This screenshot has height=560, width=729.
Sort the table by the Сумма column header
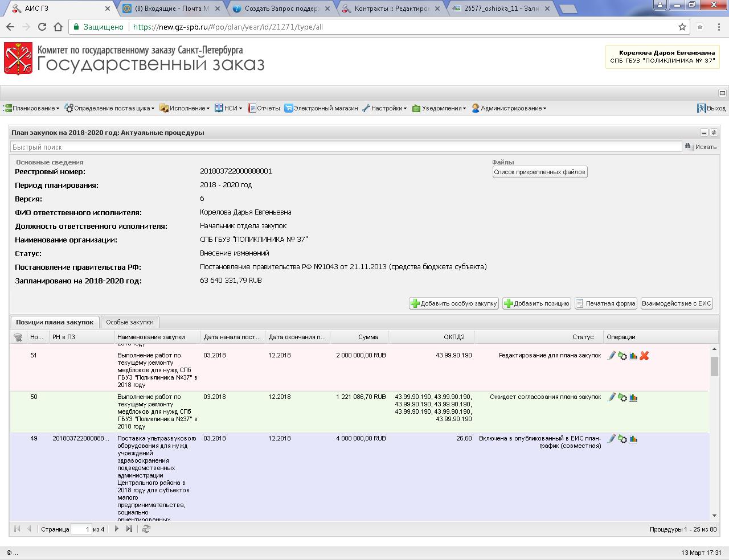[368, 337]
